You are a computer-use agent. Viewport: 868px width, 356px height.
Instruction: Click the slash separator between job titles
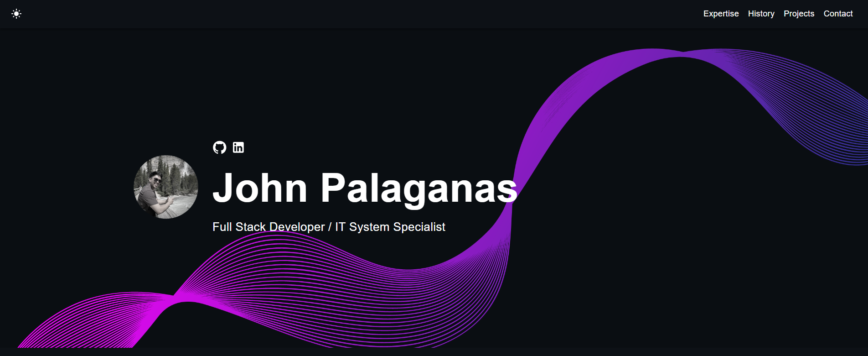tap(330, 227)
